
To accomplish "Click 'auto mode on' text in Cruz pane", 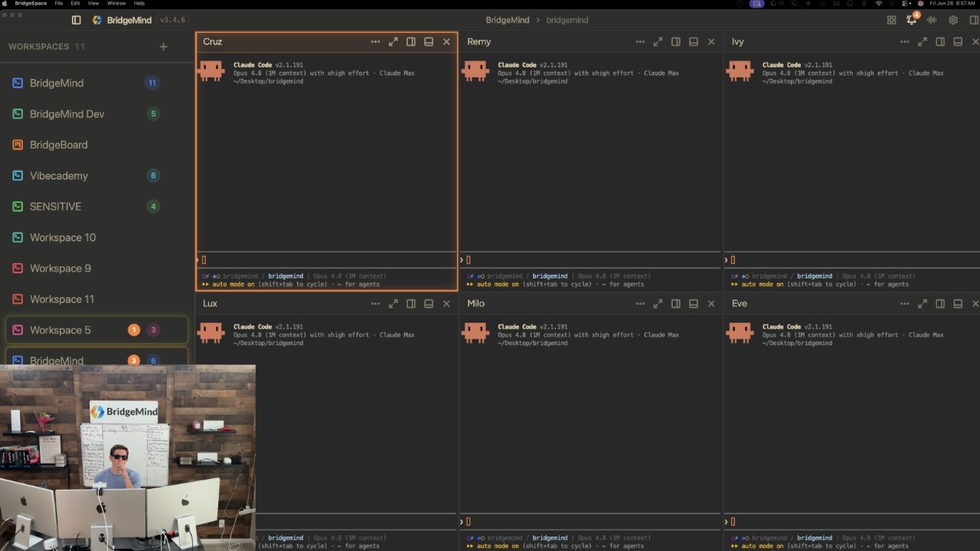I will click(234, 284).
